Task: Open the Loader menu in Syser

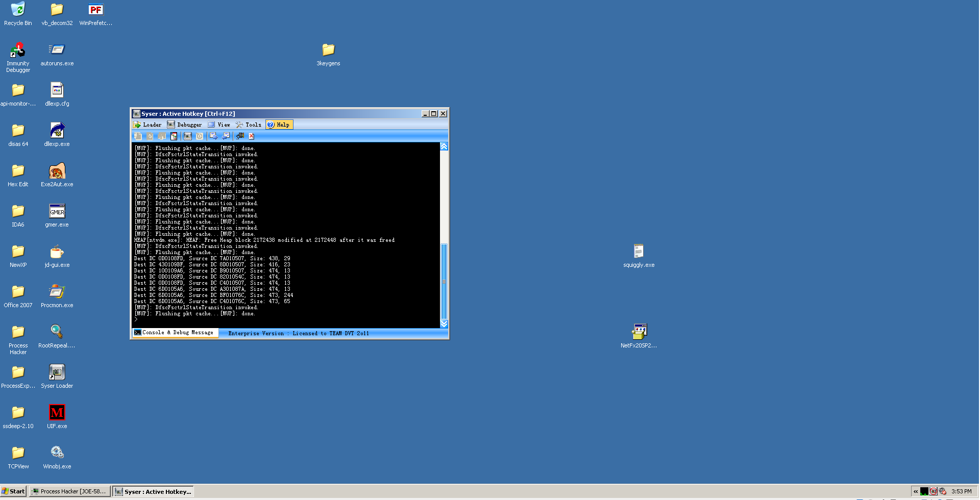Action: (147, 124)
